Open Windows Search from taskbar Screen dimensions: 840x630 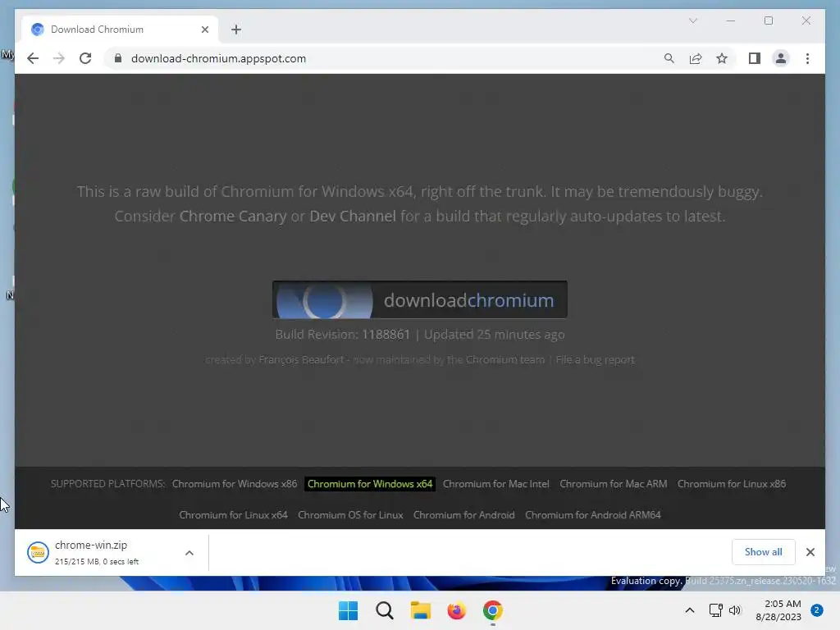[384, 610]
